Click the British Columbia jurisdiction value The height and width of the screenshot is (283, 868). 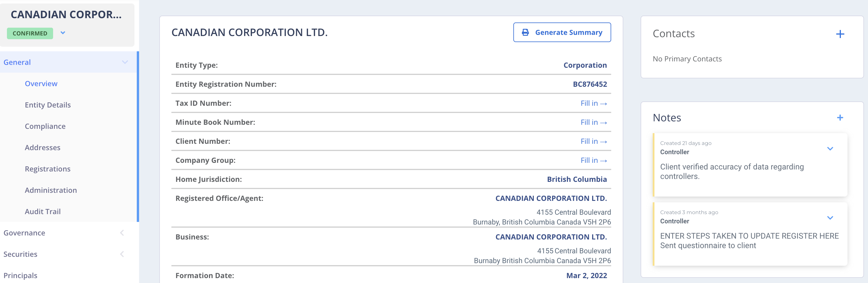click(577, 179)
